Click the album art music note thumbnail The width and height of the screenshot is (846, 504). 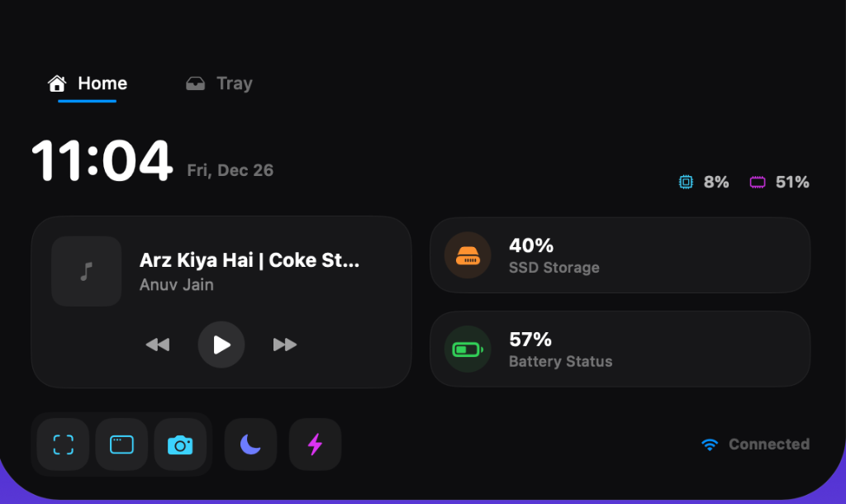[x=86, y=272]
